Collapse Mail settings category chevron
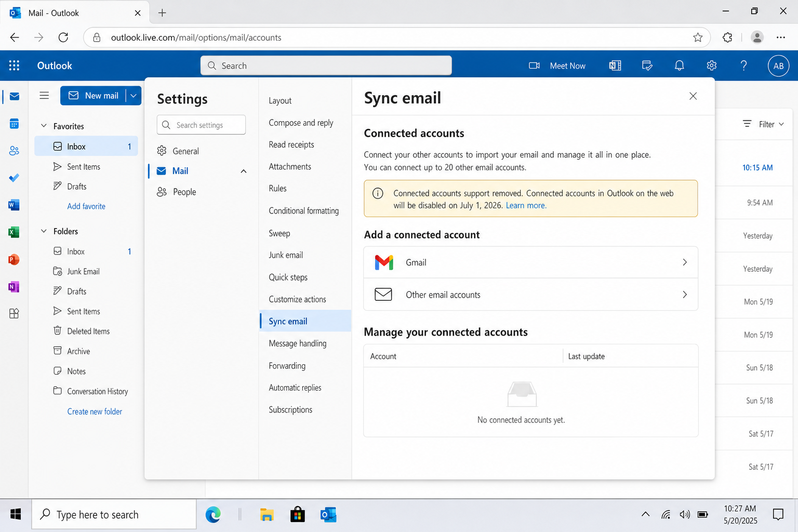 point(243,171)
